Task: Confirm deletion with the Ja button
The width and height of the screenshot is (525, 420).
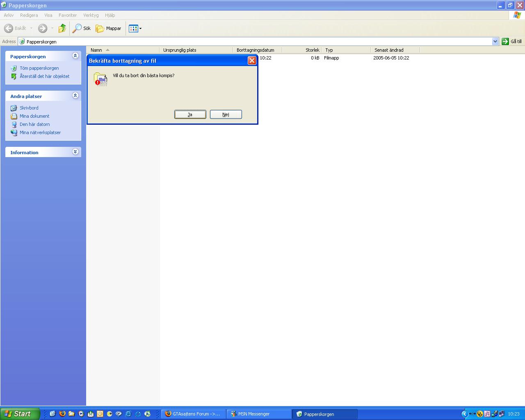Action: (190, 114)
